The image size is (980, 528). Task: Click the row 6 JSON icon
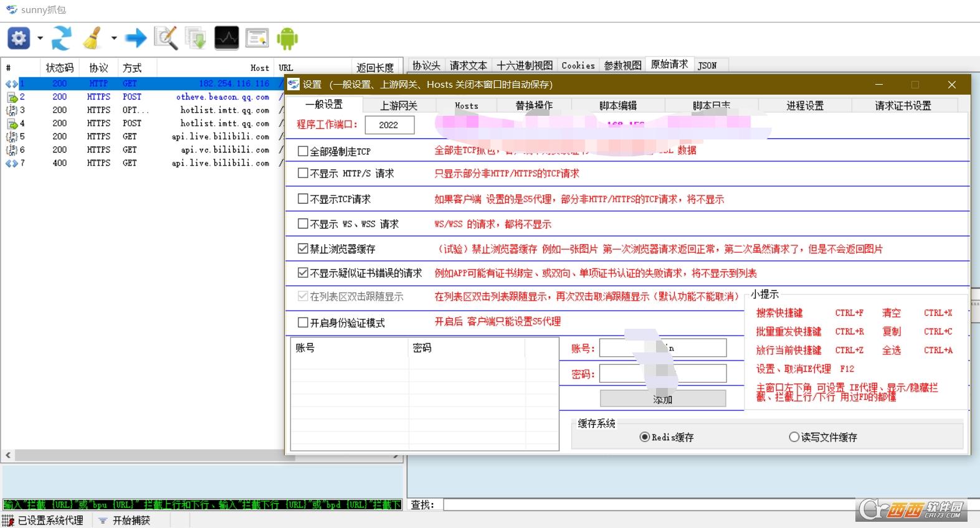coord(11,150)
